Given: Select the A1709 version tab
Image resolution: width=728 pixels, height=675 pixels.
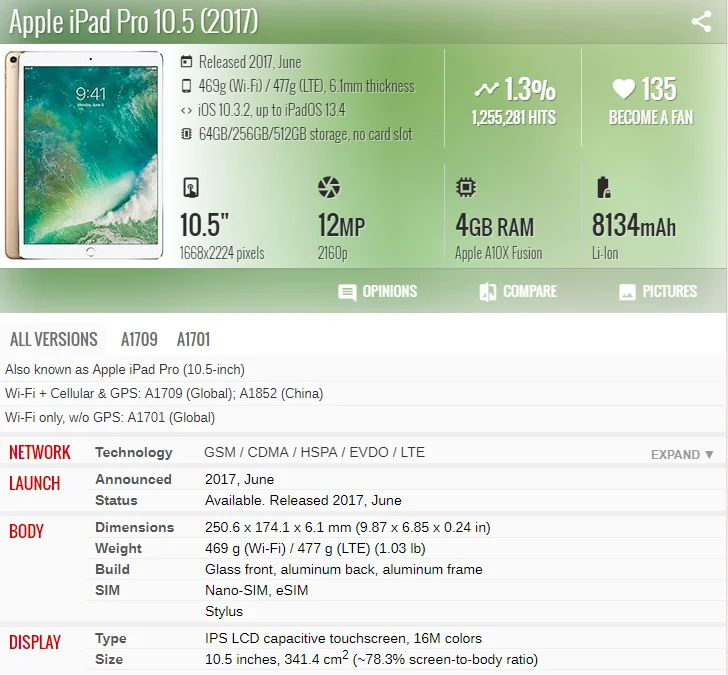Looking at the screenshot, I should pos(139,339).
